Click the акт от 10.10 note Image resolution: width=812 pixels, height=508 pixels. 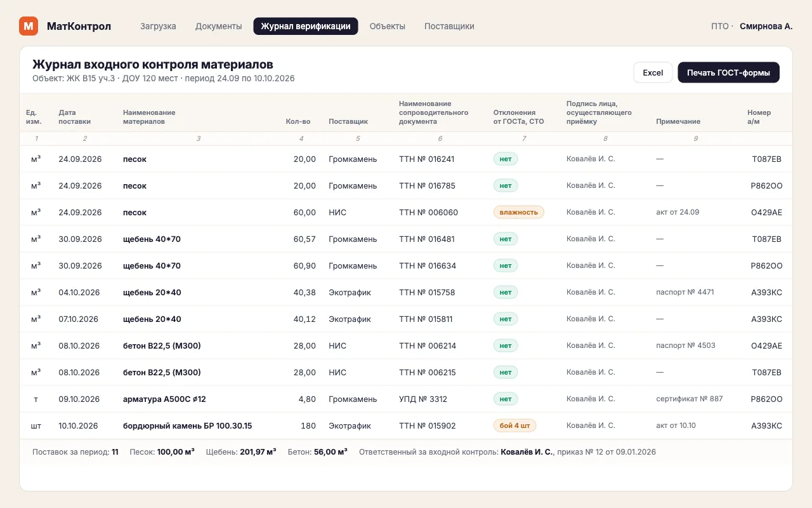[x=676, y=425]
